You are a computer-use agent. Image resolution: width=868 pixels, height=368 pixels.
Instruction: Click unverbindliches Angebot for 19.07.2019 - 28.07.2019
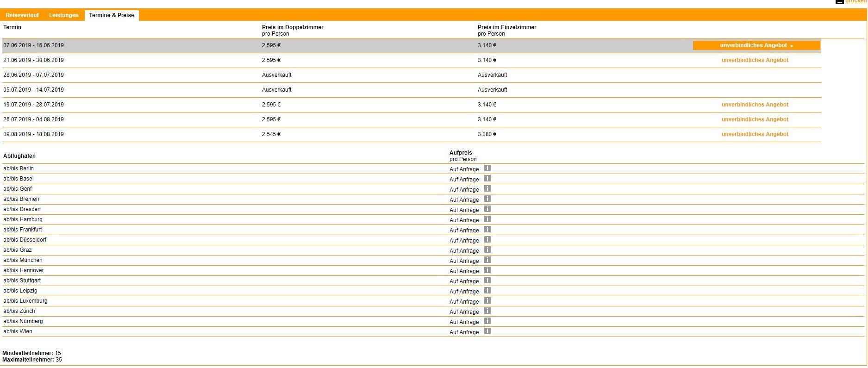[x=755, y=105]
